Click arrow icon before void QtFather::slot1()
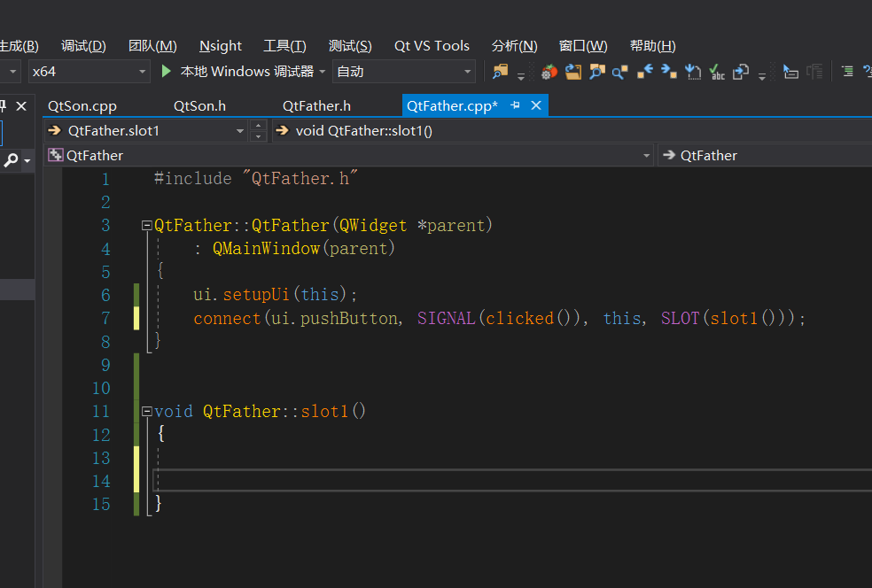The image size is (872, 588). coord(283,130)
